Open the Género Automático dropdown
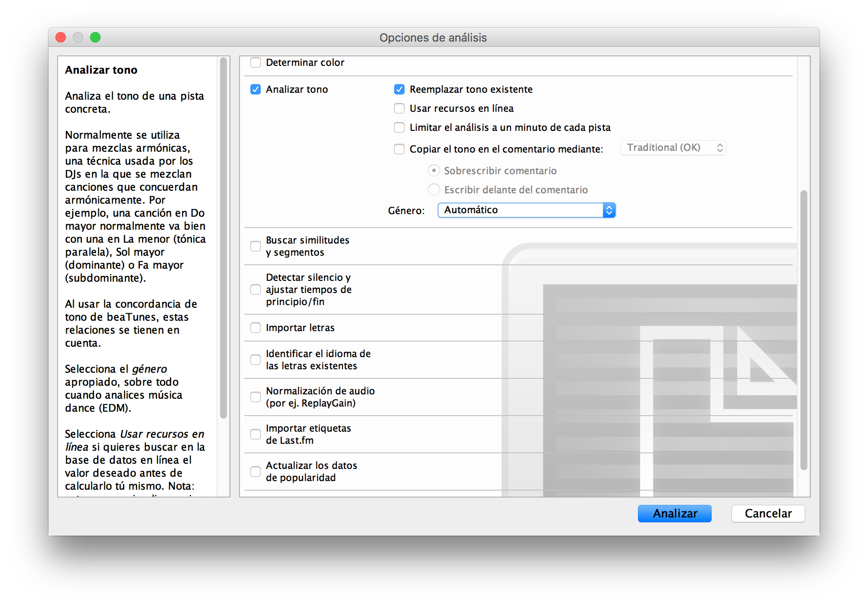 click(527, 210)
